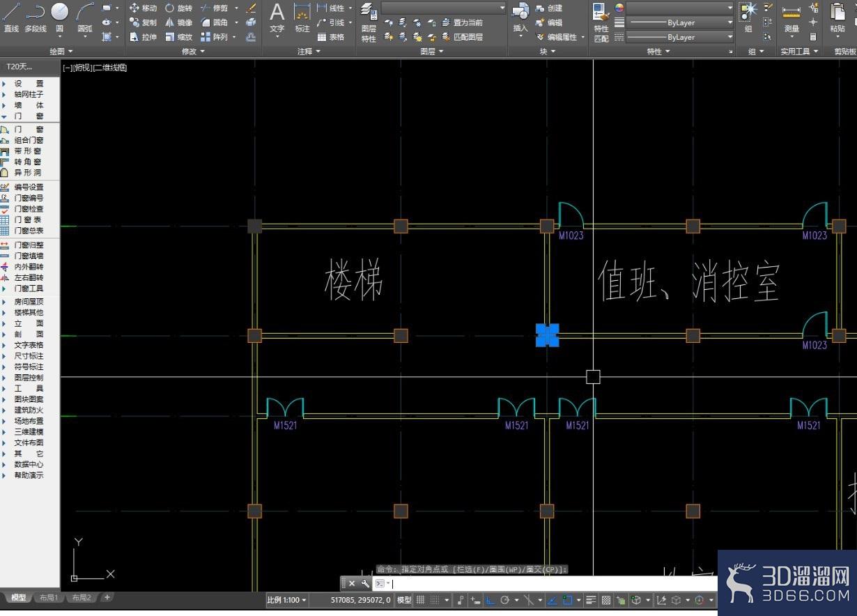Expand the 实用工具 utilities panel

coord(799,52)
